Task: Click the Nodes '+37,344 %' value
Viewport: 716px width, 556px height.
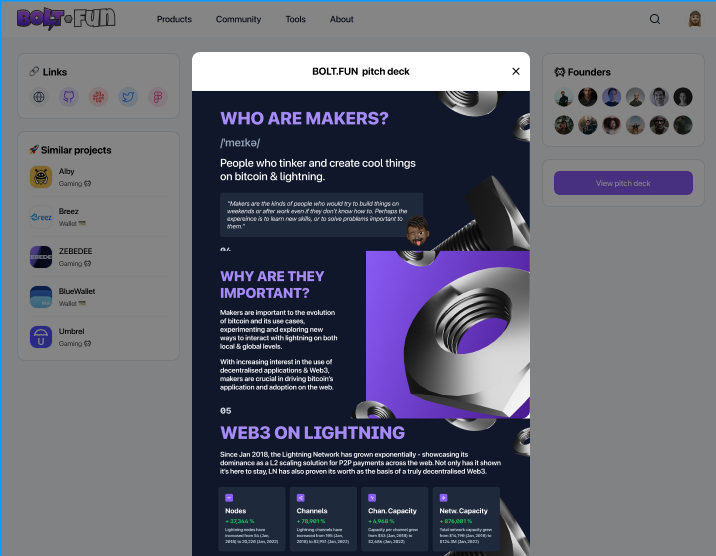Action: (x=240, y=521)
